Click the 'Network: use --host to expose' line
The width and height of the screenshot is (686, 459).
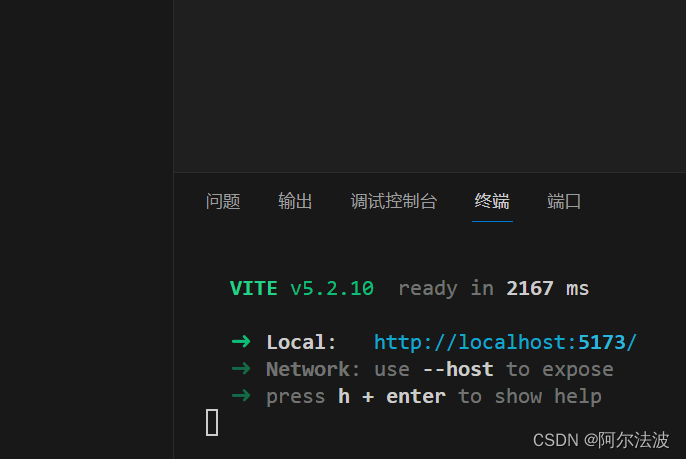coord(440,370)
